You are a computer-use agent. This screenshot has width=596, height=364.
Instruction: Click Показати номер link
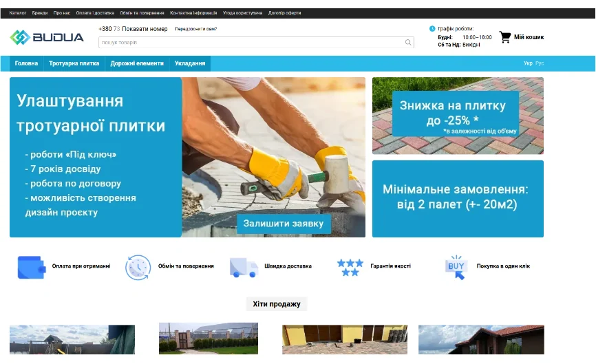[145, 29]
